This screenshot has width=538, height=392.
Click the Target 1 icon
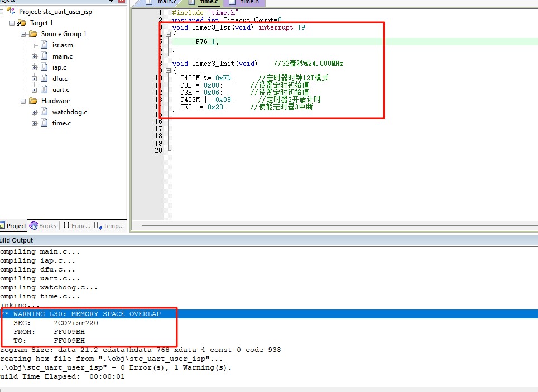pos(22,23)
